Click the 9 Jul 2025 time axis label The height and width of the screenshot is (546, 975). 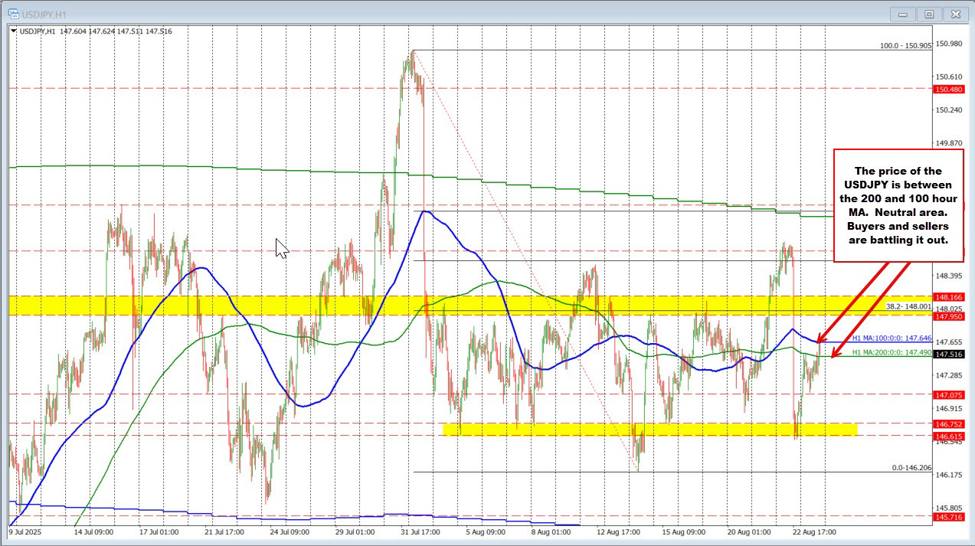25,532
